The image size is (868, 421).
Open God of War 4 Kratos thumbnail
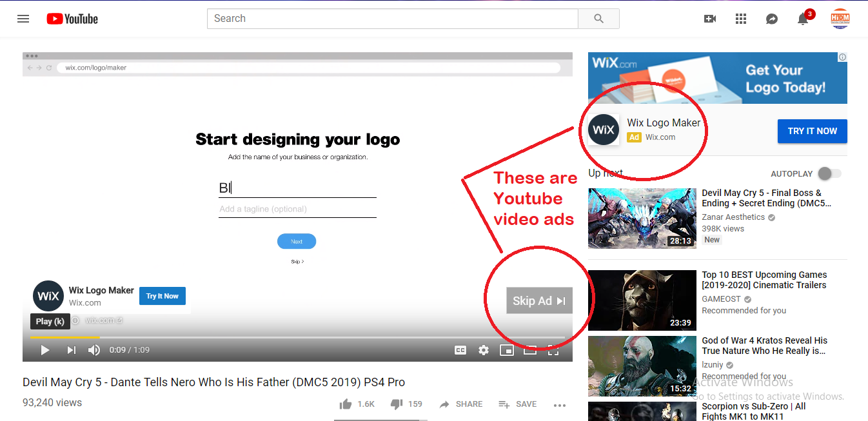coord(642,366)
